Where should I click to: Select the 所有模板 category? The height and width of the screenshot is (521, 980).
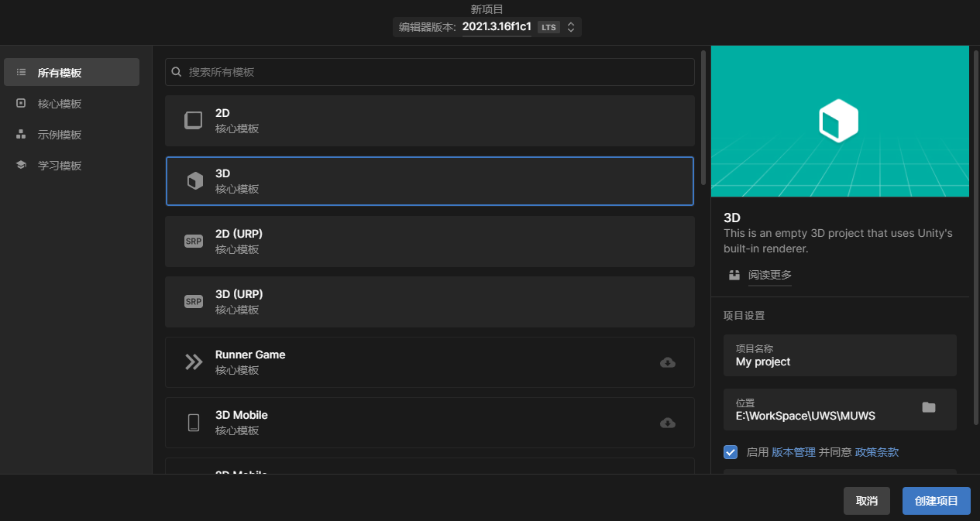pos(71,73)
